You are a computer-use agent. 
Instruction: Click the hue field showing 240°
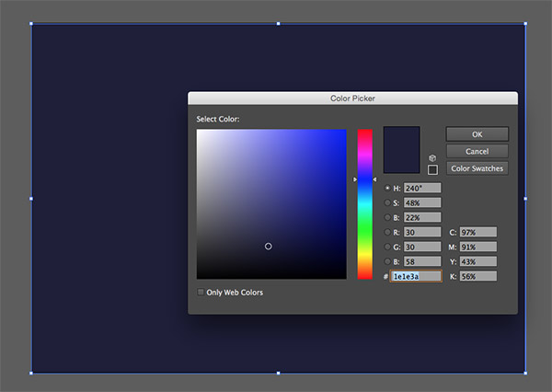[x=421, y=188]
